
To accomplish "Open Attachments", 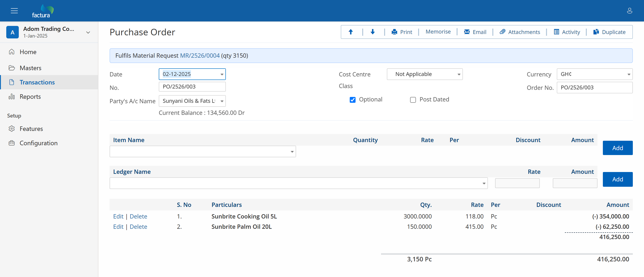I will coord(520,32).
